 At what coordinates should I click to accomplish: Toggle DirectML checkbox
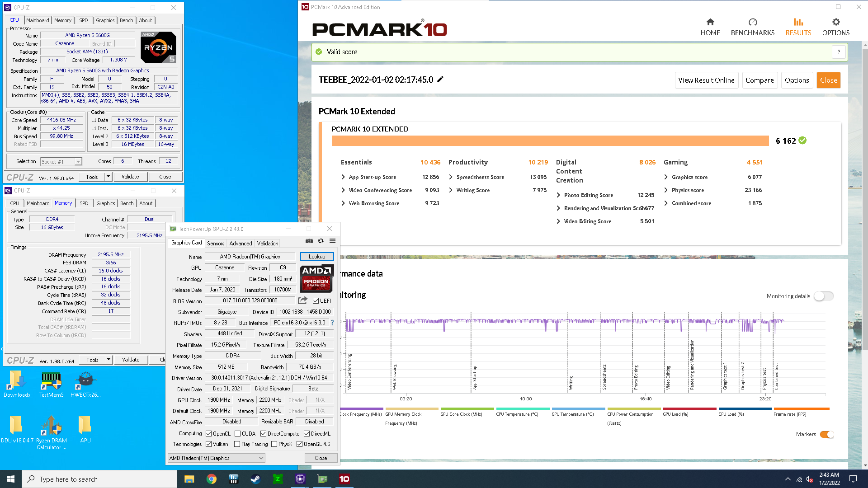(x=307, y=434)
